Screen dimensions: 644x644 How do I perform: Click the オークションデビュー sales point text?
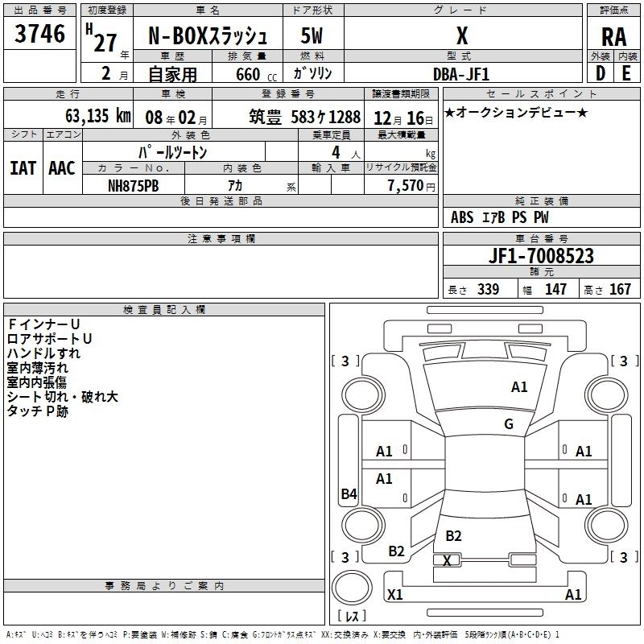(515, 112)
